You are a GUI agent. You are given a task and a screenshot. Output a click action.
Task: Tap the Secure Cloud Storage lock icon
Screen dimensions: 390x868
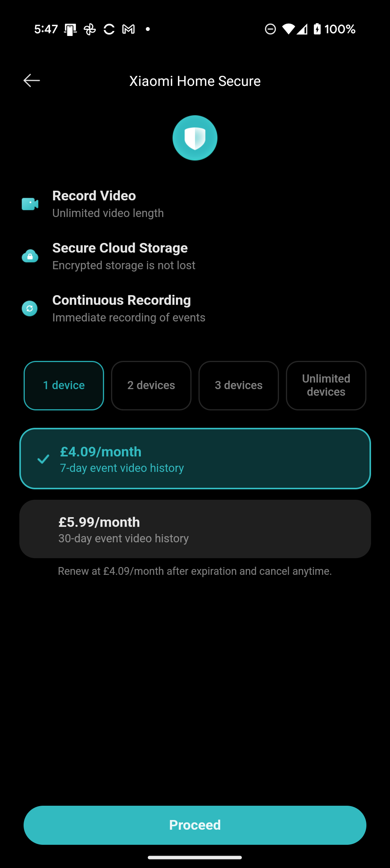[x=30, y=256]
